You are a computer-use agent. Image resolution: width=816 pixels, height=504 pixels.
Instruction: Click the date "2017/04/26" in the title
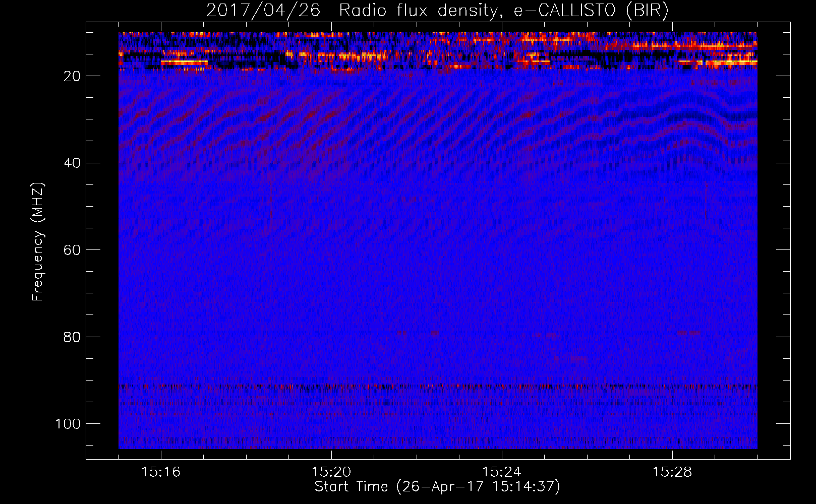263,11
